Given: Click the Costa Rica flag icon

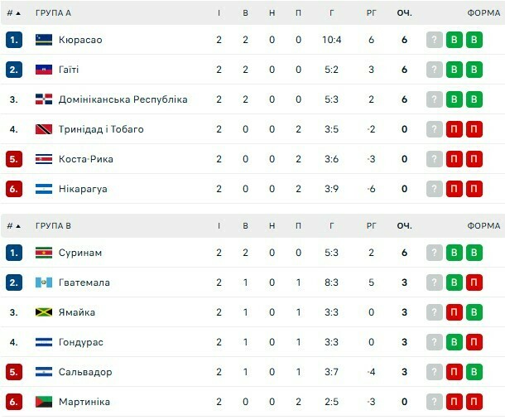Looking at the screenshot, I should pos(44,159).
